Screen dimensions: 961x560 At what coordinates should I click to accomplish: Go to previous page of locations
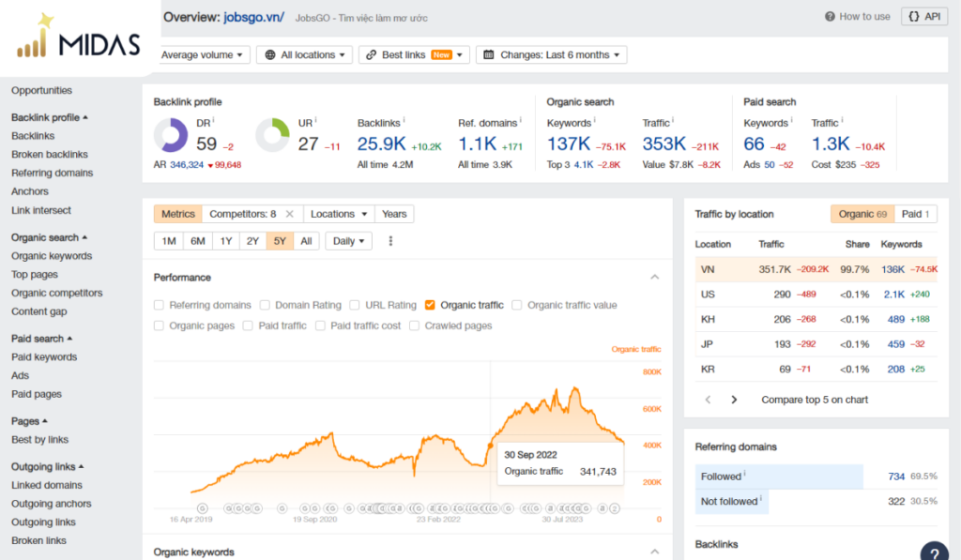click(708, 400)
